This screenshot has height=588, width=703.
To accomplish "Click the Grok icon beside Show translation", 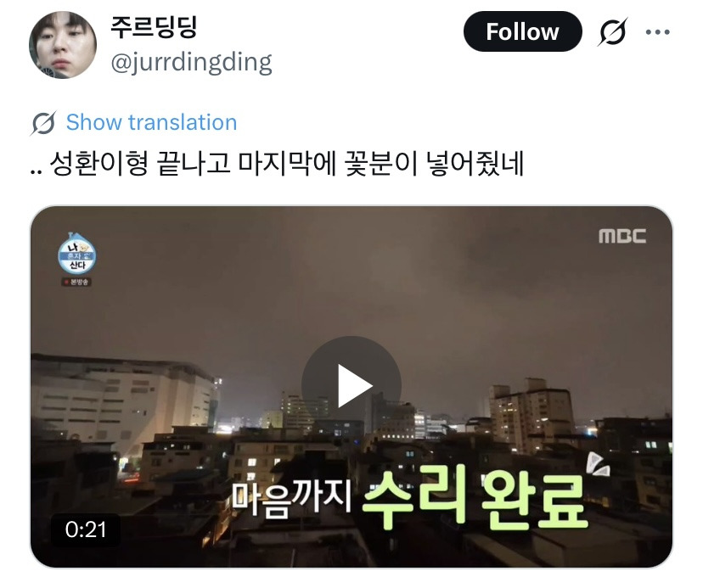I will (x=44, y=123).
